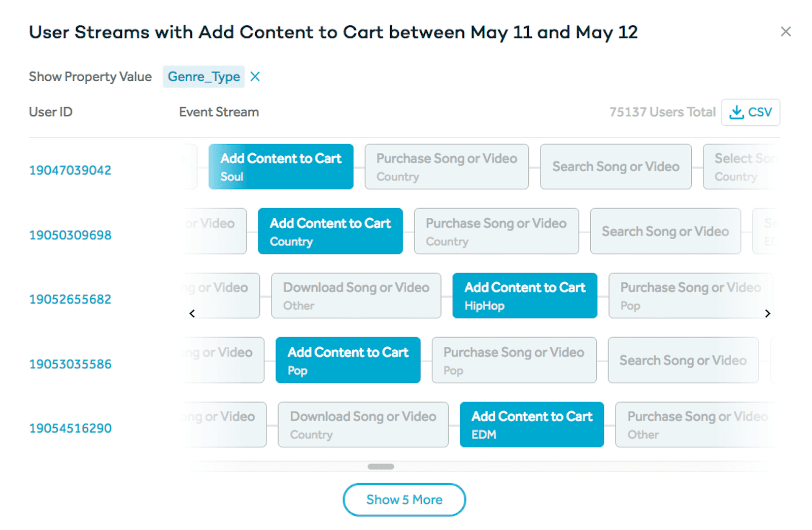Click the Purchase Song or Video Pop event after Pop cart

514,360
